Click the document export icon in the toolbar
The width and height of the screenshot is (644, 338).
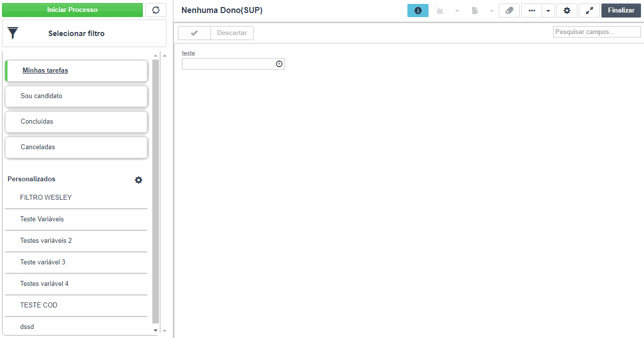coord(475,11)
